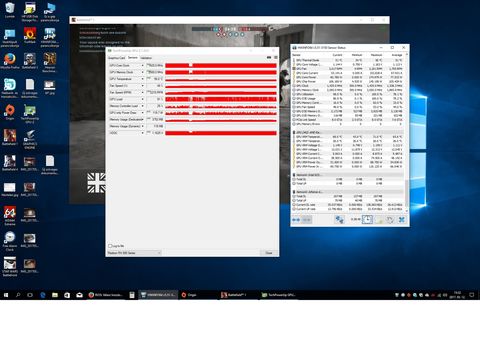Select the Mozilla Firefox desktop icon

tap(10, 61)
